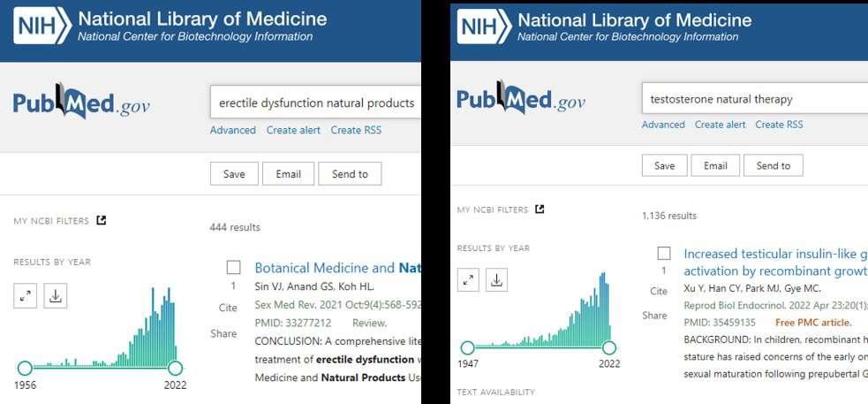
Task: Tick the checkbox for the testicular insulin-like result
Action: 664,254
